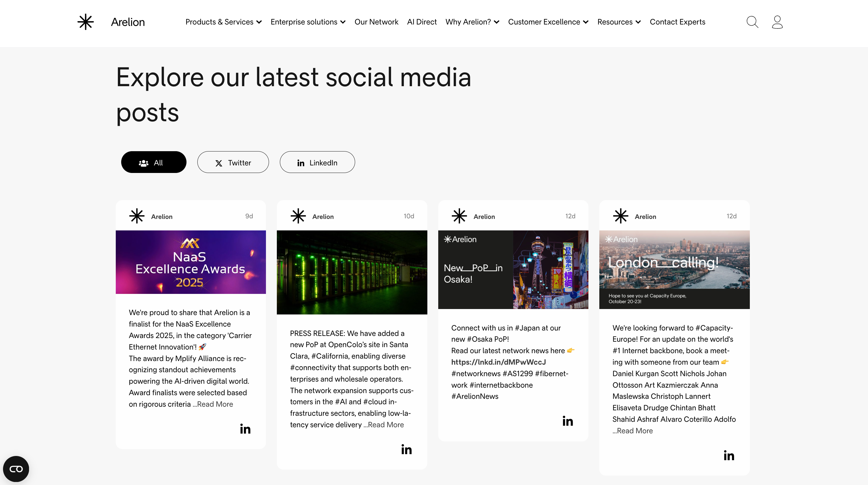Open LinkedIn from the Osaka PoP post
868x485 pixels.
[568, 421]
